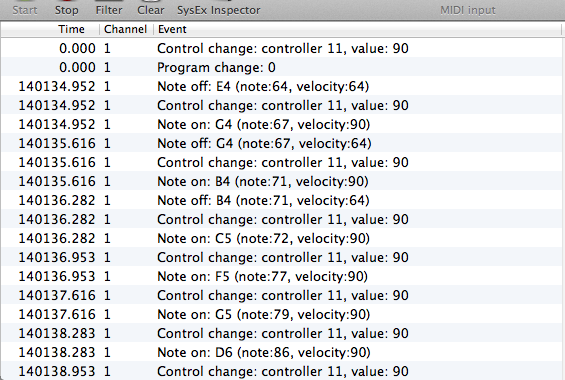Select the Note off: E4 event row
This screenshot has width=565, height=380.
pyautogui.click(x=282, y=86)
